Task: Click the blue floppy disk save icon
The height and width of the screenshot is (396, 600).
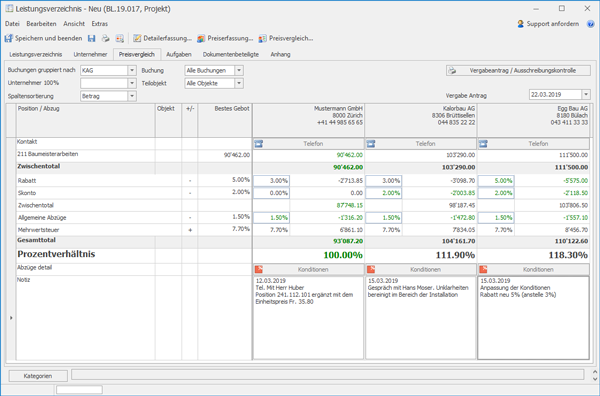Action: [91, 38]
